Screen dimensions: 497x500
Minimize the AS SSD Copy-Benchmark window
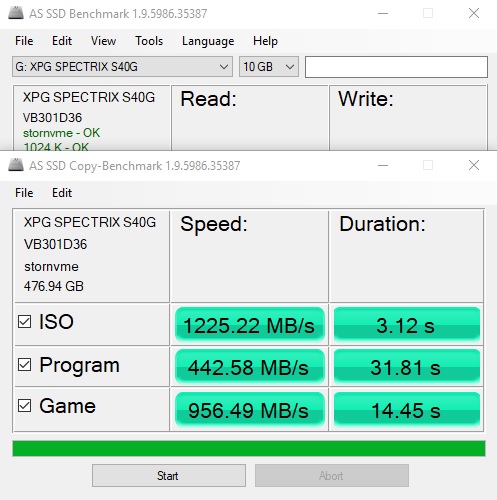tap(383, 165)
